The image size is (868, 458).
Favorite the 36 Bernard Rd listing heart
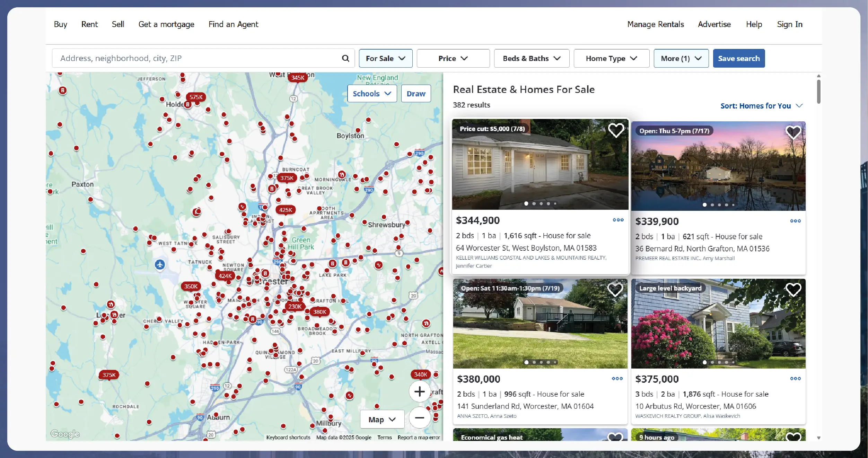[x=793, y=132]
